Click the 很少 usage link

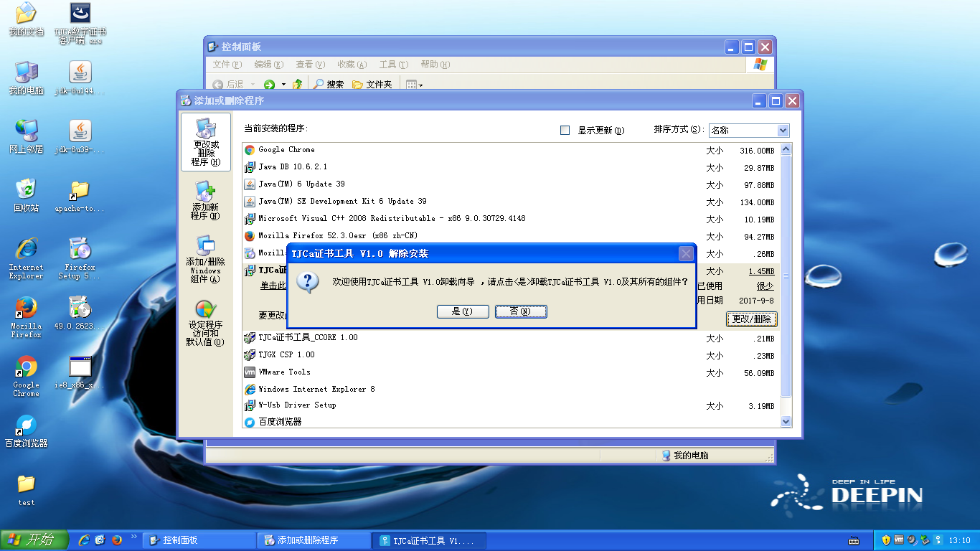pos(765,286)
